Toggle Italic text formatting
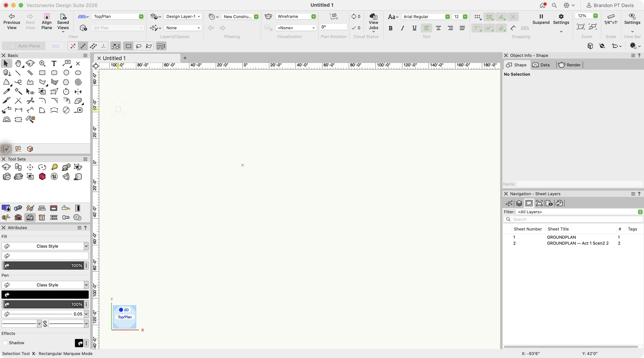644x358 pixels. click(402, 28)
